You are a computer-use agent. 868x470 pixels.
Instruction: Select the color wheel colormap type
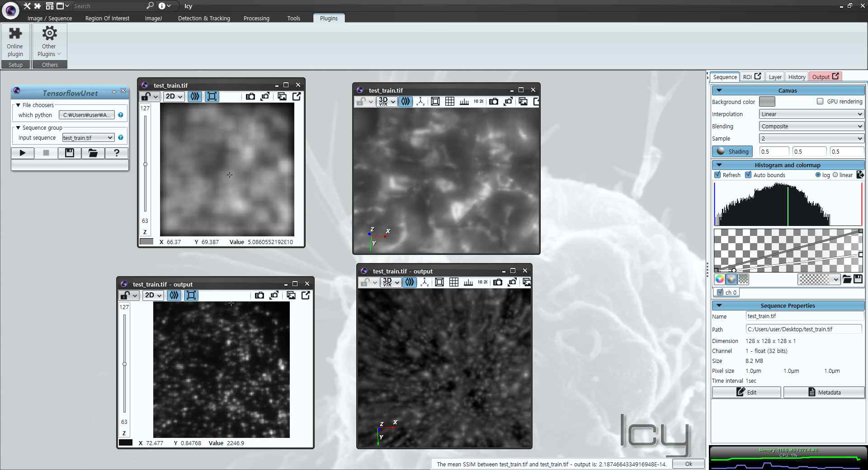[719, 279]
